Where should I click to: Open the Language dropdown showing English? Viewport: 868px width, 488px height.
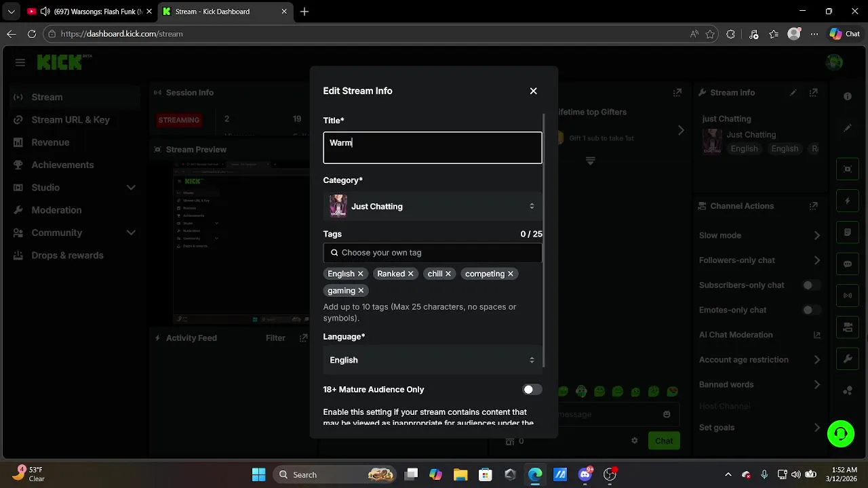pyautogui.click(x=433, y=360)
